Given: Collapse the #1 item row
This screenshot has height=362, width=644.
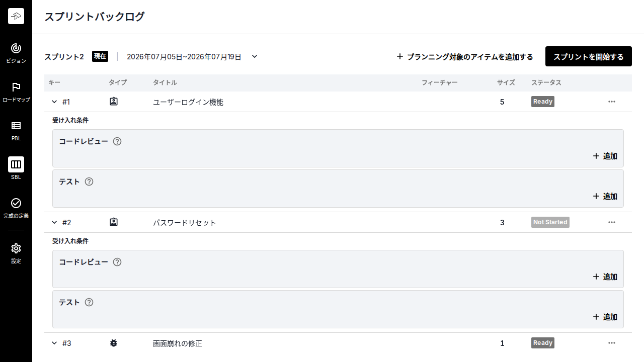Looking at the screenshot, I should 54,102.
